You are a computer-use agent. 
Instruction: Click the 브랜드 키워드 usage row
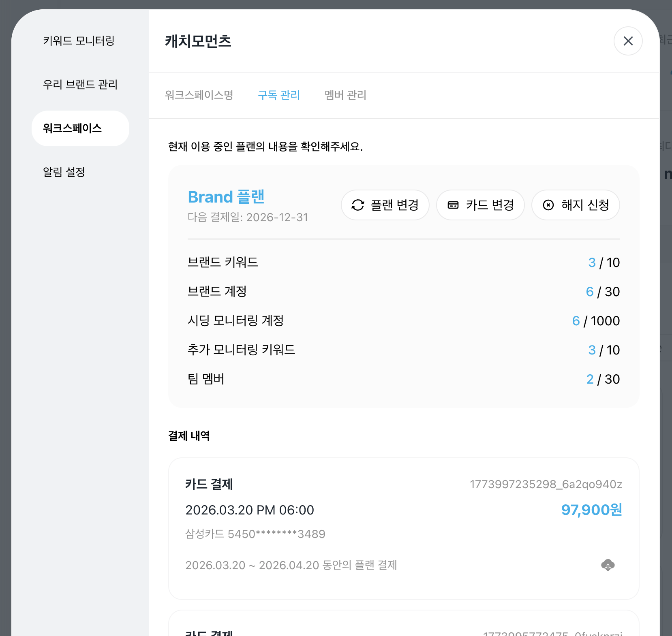[x=403, y=263]
